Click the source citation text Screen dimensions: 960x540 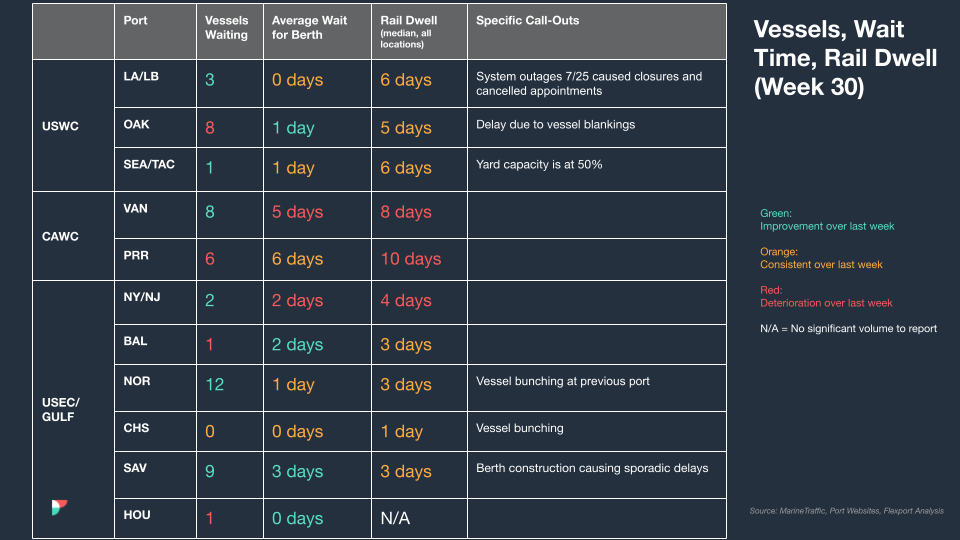tap(846, 511)
